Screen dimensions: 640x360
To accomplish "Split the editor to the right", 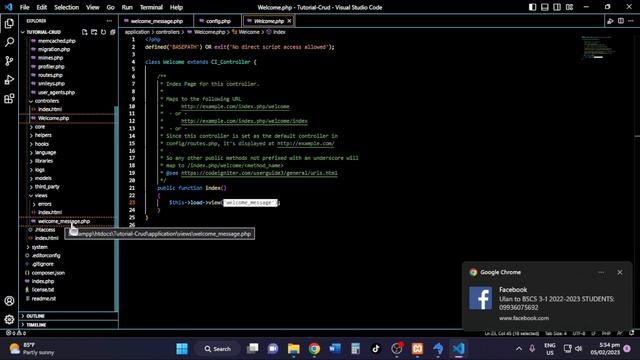I will tap(621, 21).
